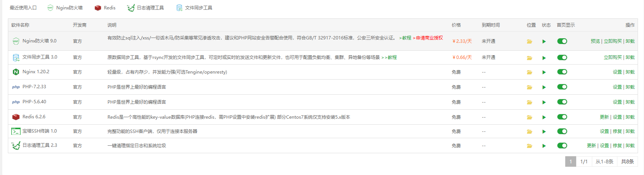Image resolution: width=644 pixels, height=175 pixels.
Task: Open 教程 link for 文件同步工具
Action: (x=389, y=57)
